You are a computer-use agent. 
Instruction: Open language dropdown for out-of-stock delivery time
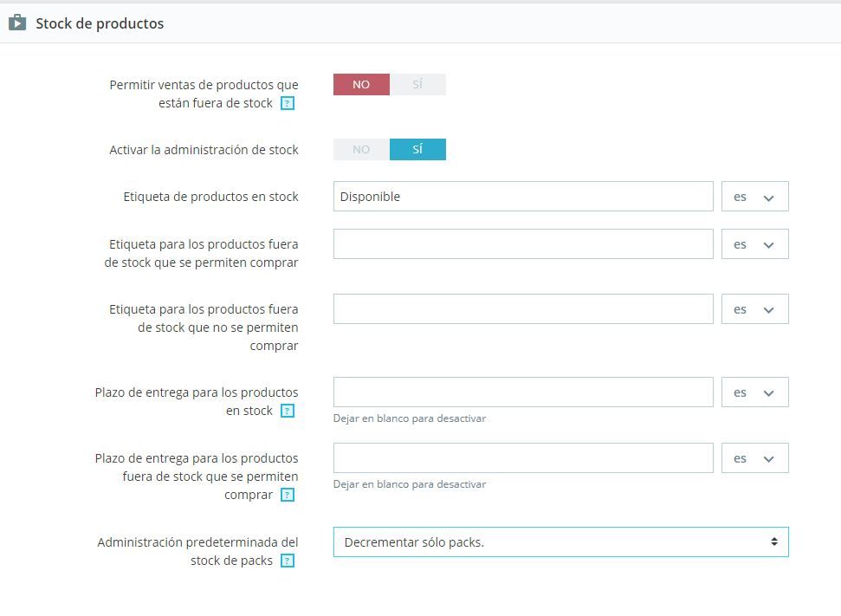pyautogui.click(x=754, y=458)
